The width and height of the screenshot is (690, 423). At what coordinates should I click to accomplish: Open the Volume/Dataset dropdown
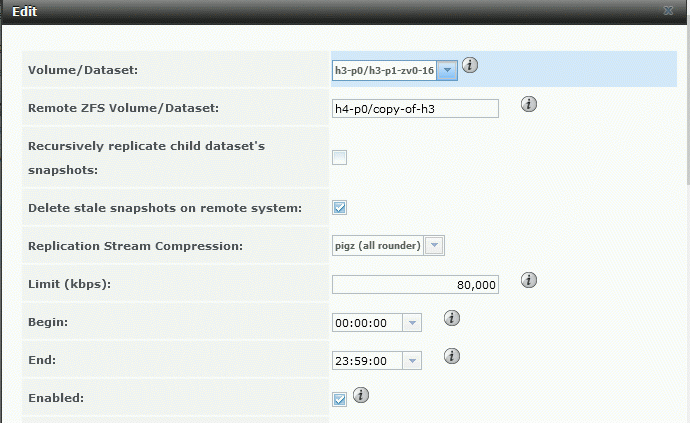coord(448,70)
